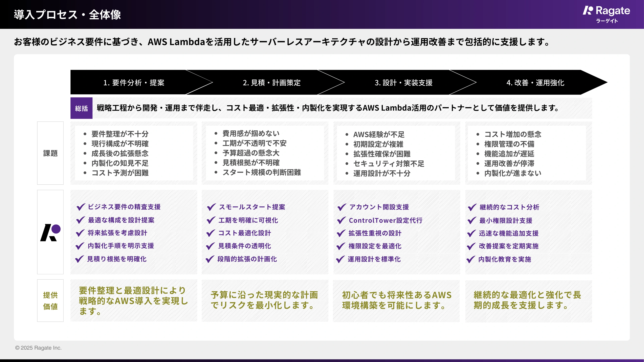Click checkmark beside 最小権限設計支援
The height and width of the screenshot is (362, 644).
click(472, 220)
